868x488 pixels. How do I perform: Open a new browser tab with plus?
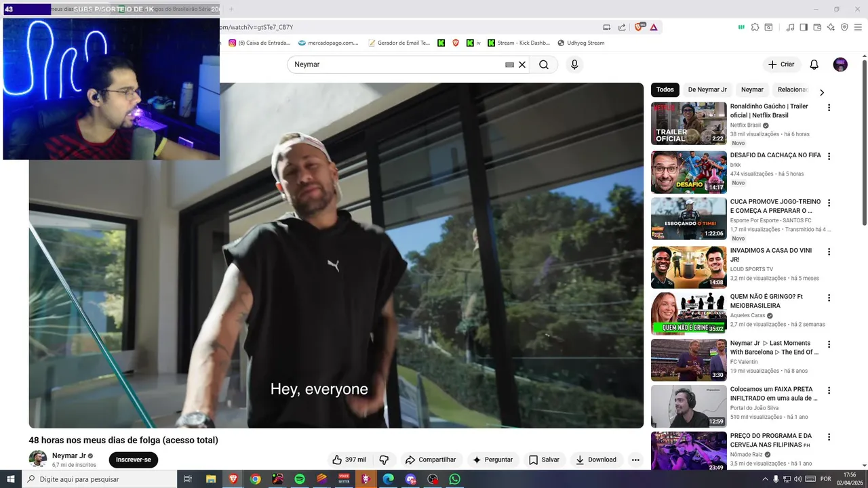point(231,9)
